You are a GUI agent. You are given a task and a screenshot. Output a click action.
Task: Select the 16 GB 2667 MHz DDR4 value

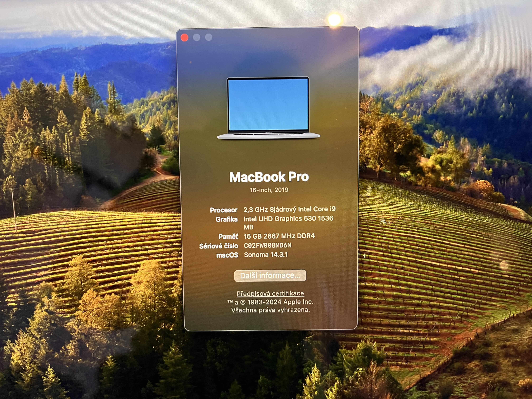[x=279, y=236]
